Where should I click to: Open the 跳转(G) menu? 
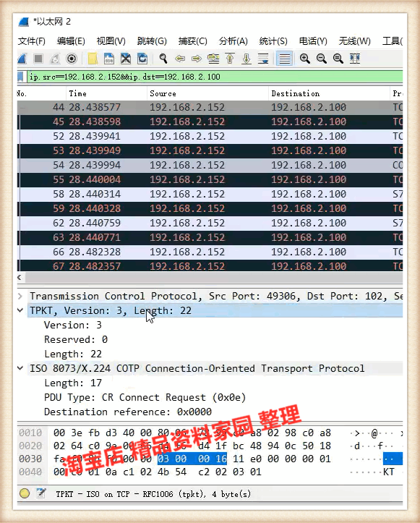tap(152, 41)
